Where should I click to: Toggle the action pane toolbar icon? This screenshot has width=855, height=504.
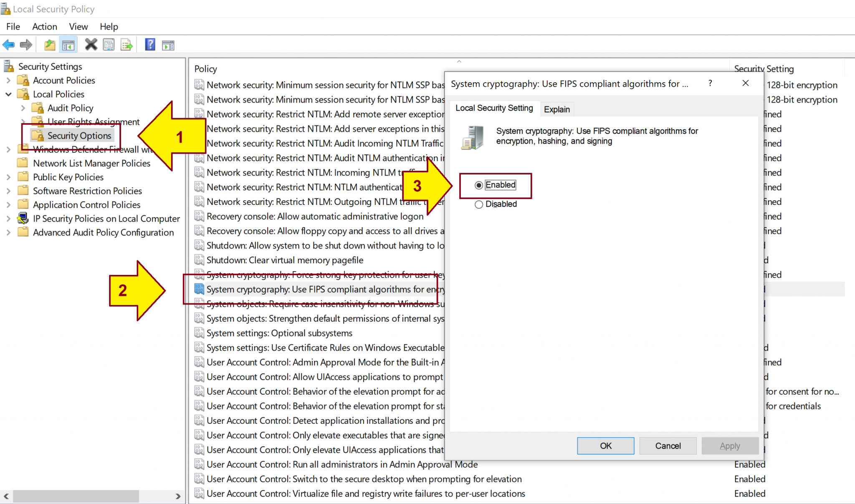click(168, 45)
